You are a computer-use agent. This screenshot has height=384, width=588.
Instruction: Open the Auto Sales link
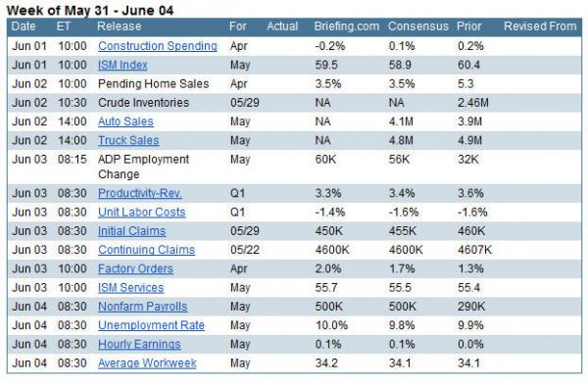point(125,121)
